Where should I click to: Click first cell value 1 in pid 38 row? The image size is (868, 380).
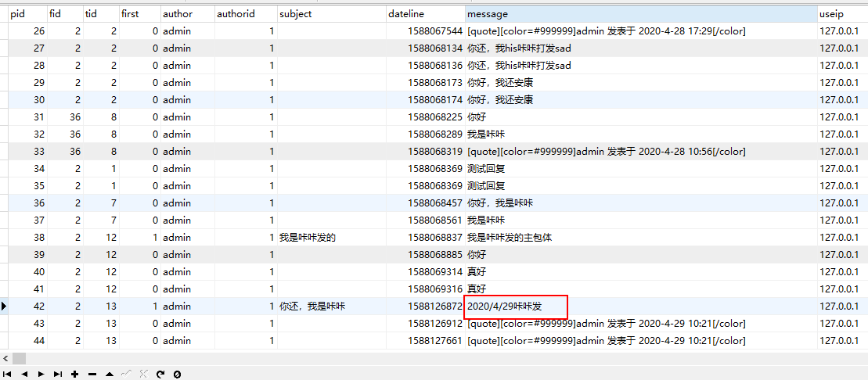(139, 237)
